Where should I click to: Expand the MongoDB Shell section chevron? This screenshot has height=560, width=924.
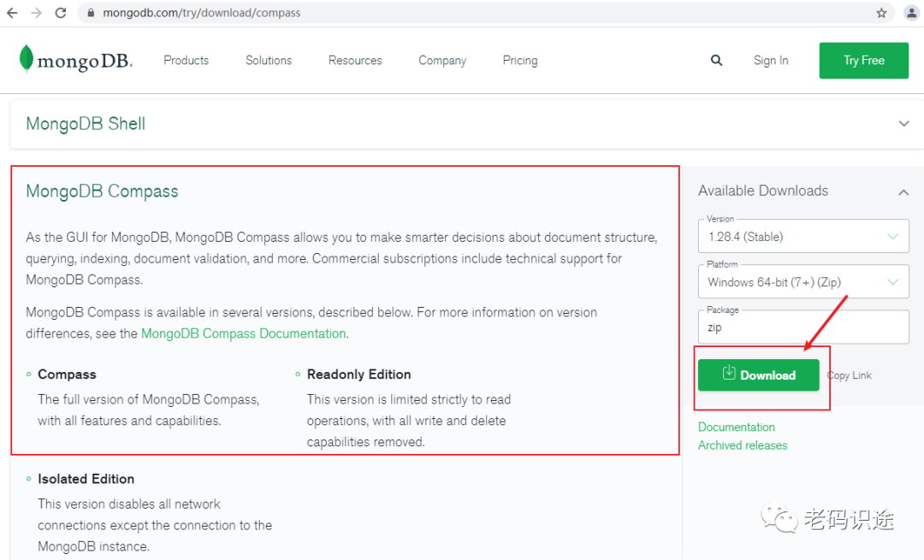pos(903,124)
